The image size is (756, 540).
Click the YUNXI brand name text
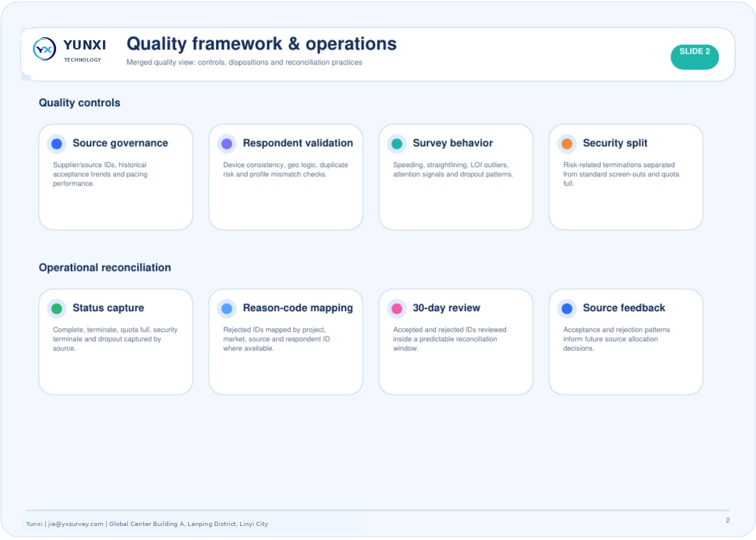[85, 45]
